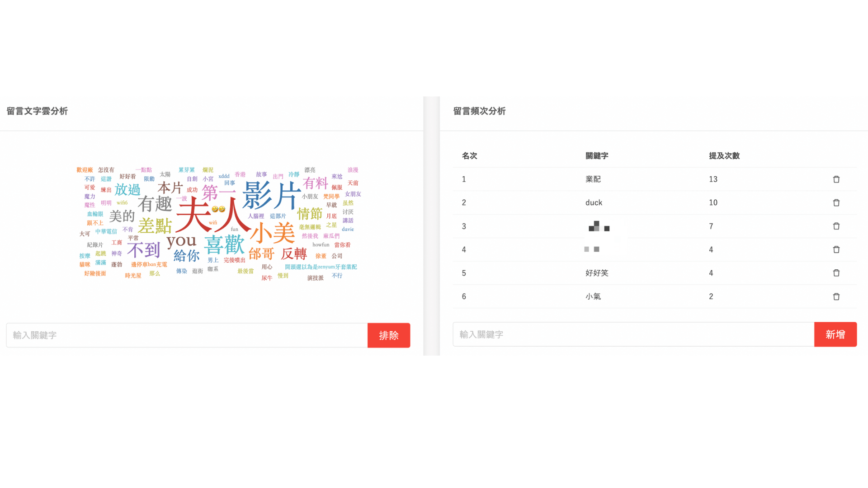Click the rank number 1 cell
Screen dimensions: 868x488
click(464, 179)
